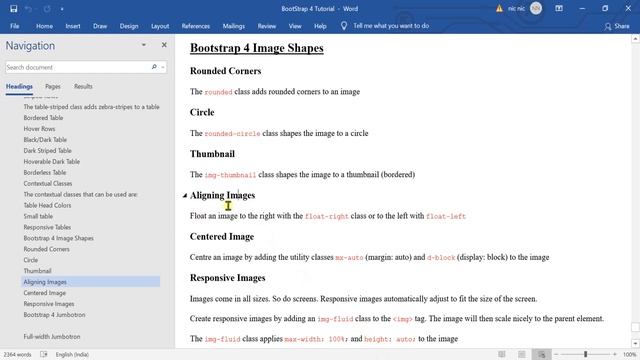Click the Ribbon Display Options icon
The image size is (640, 360).
[559, 9]
